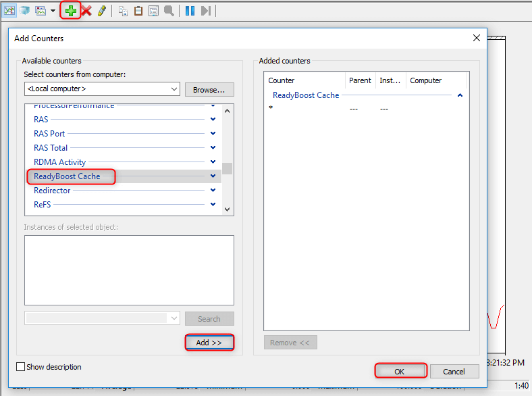The image size is (532, 396).
Task: Click the red Delete counter X icon
Action: pos(86,11)
